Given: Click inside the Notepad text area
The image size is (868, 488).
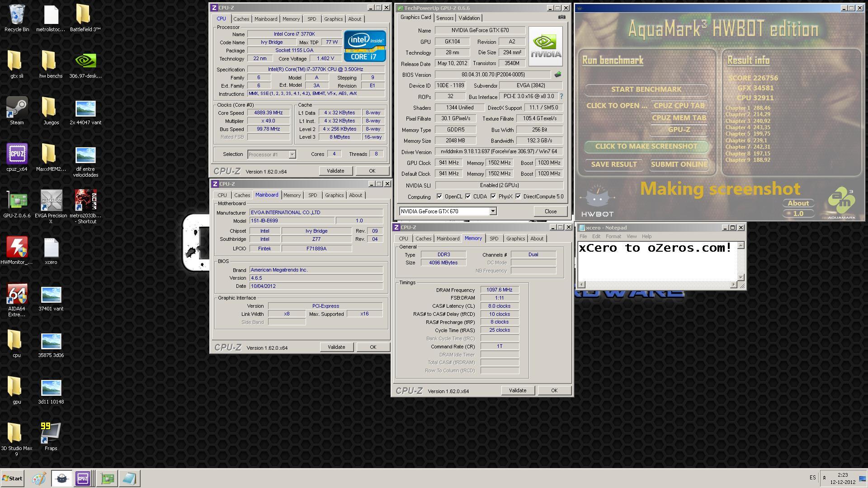Looking at the screenshot, I should [x=657, y=261].
